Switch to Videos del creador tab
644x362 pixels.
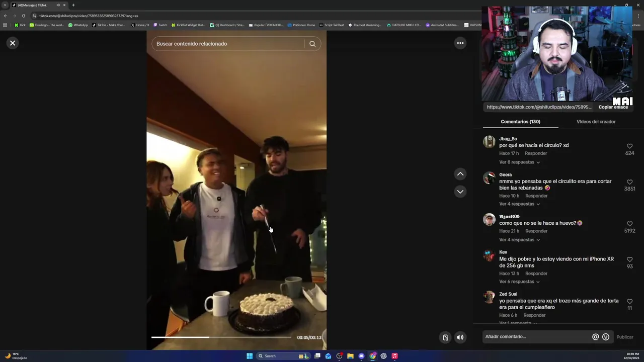[x=596, y=122]
